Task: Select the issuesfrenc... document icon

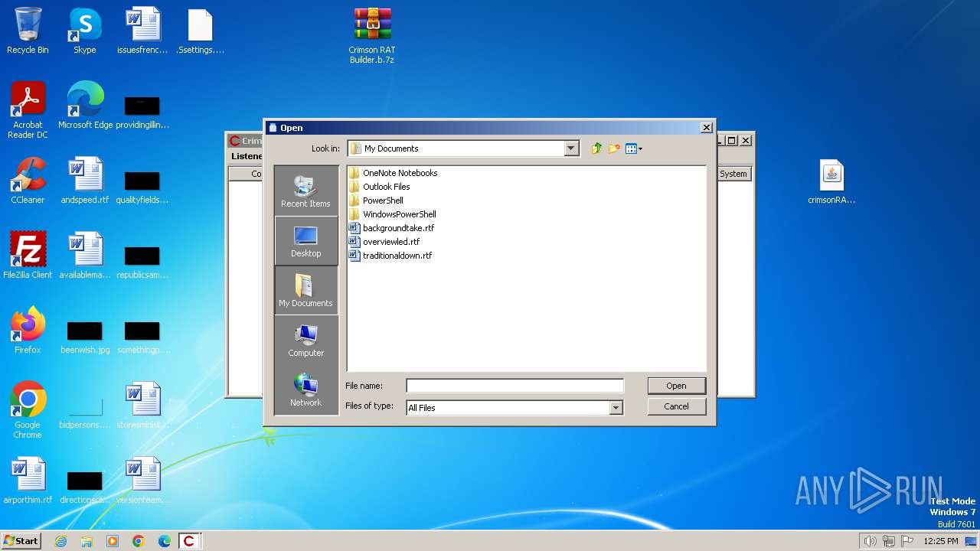Action: click(x=142, y=31)
